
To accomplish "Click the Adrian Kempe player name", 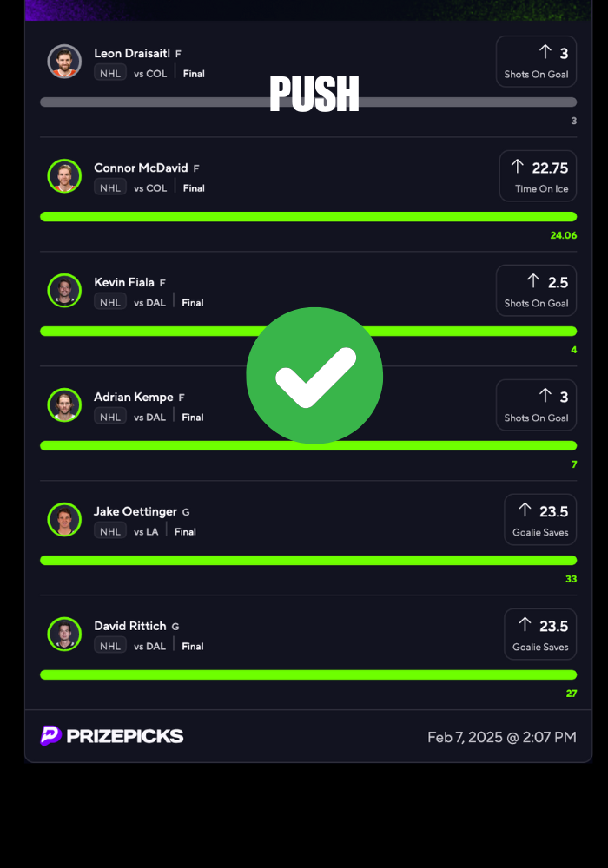I will [x=134, y=397].
